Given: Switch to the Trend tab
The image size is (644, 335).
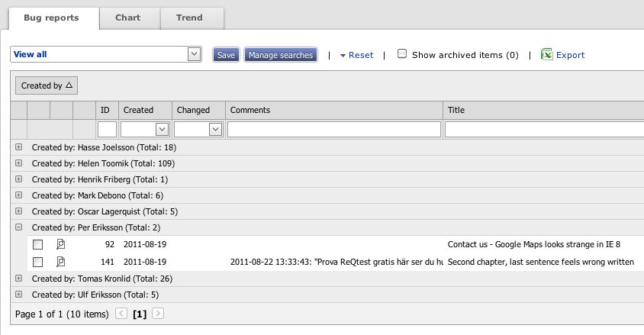Looking at the screenshot, I should point(189,18).
